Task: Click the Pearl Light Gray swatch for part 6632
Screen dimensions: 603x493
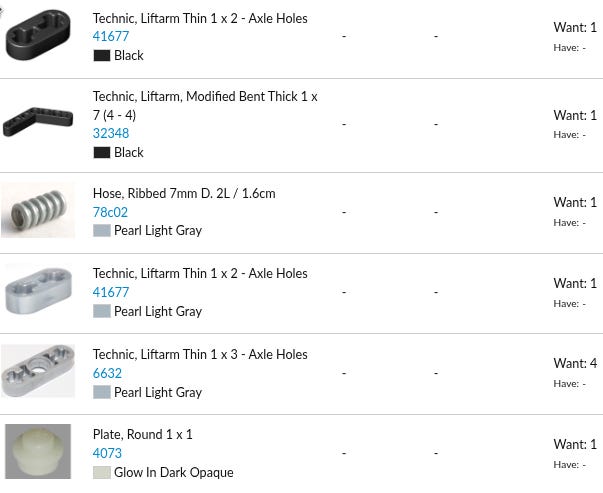Action: pyautogui.click(x=102, y=393)
